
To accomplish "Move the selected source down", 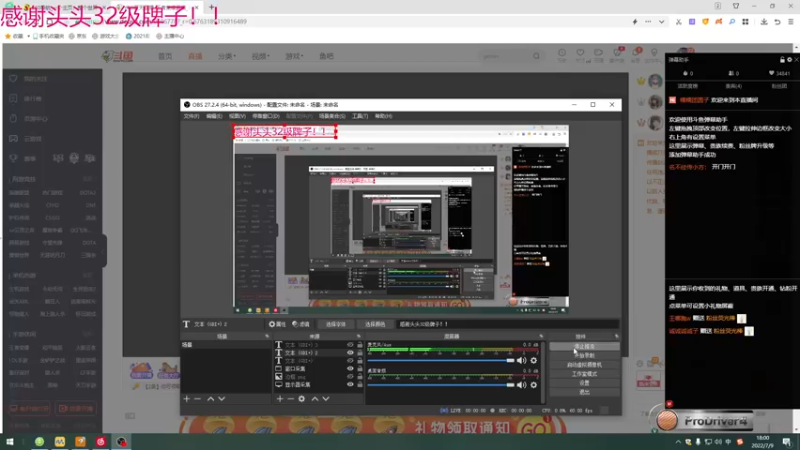I will 326,399.
